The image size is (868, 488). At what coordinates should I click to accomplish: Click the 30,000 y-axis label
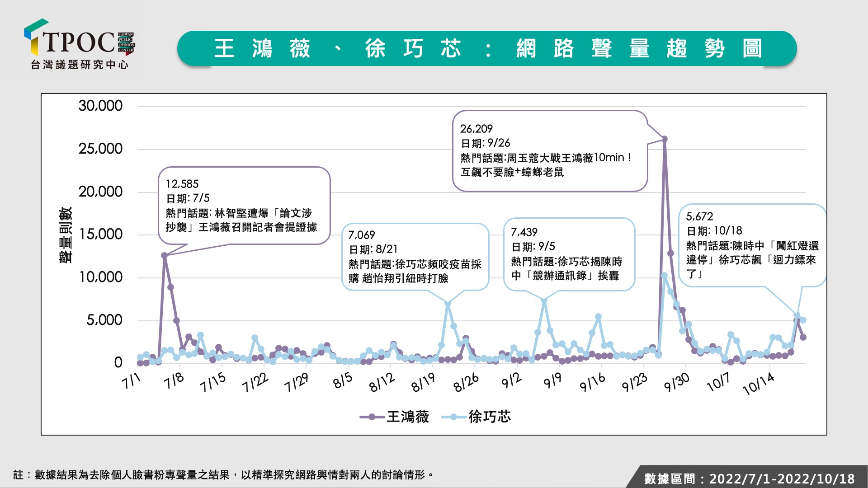pos(100,106)
